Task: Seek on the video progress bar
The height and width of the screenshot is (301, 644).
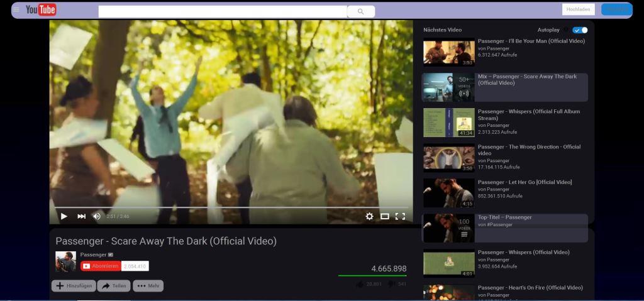Action: pos(231,207)
